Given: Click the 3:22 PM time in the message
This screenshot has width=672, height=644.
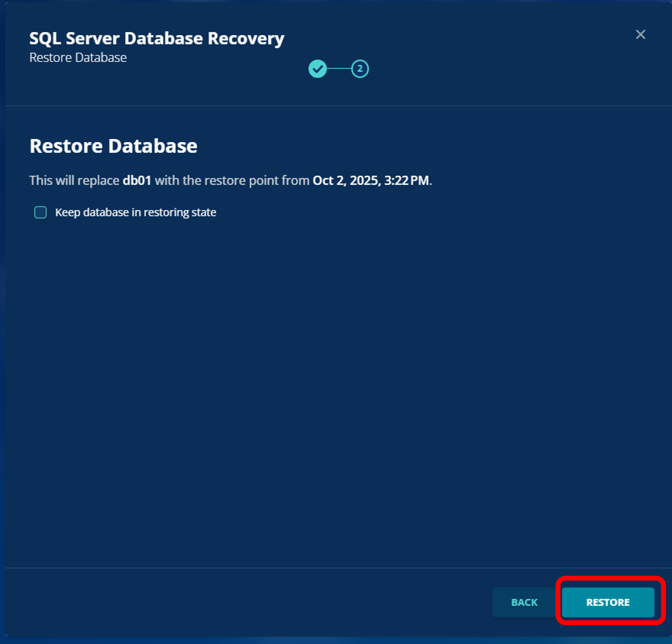Looking at the screenshot, I should tap(406, 181).
